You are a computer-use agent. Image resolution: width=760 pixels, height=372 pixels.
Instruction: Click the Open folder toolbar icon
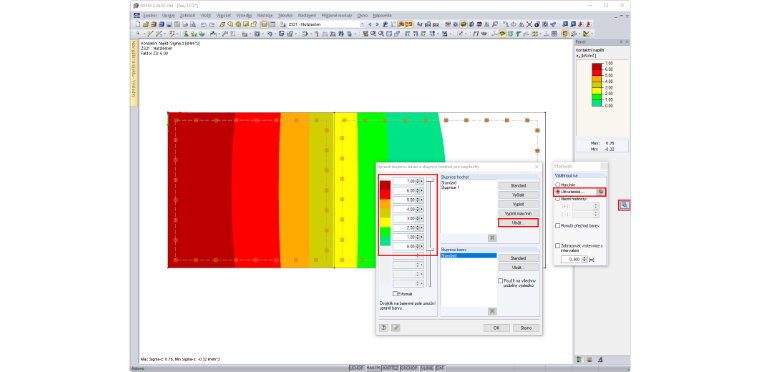(145, 24)
